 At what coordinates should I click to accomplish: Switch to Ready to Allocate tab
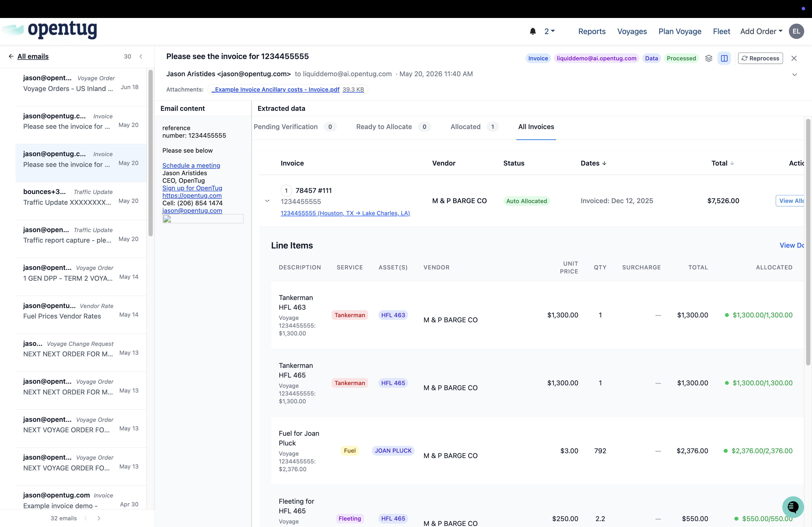(x=393, y=127)
